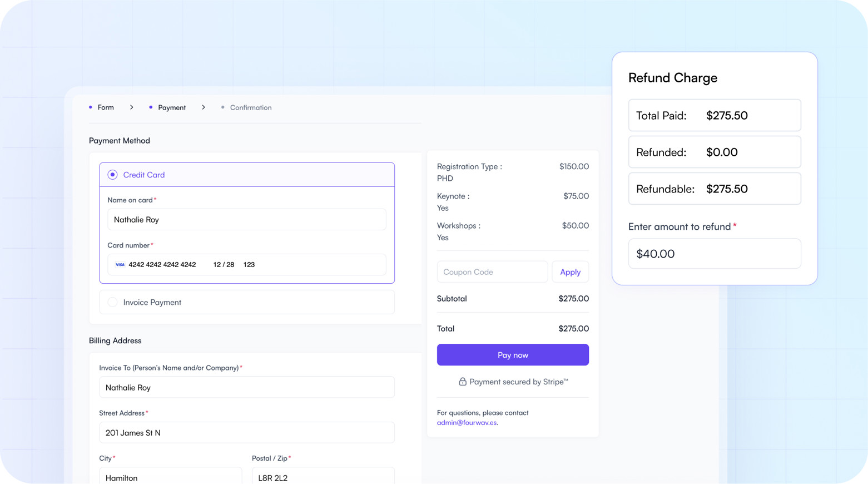The width and height of the screenshot is (868, 484).
Task: Apply the coupon code
Action: coord(570,272)
